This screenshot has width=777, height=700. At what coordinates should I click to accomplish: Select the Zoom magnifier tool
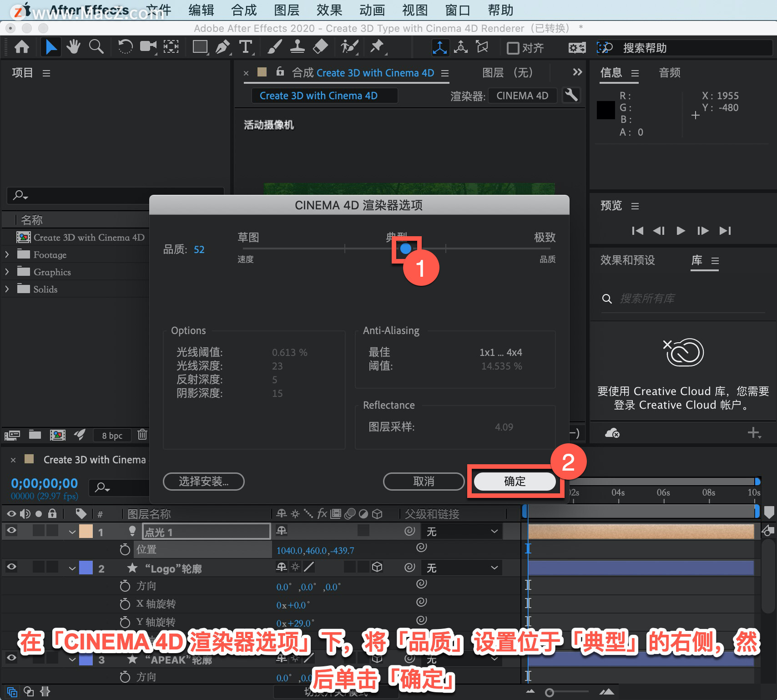[x=96, y=47]
